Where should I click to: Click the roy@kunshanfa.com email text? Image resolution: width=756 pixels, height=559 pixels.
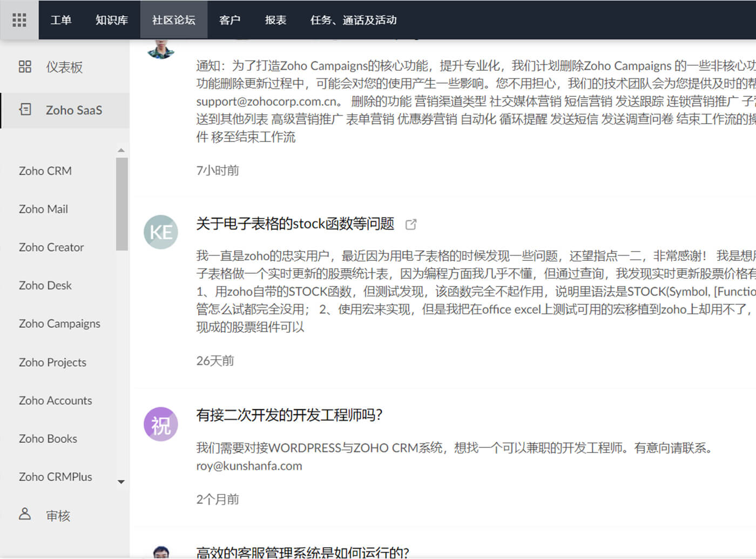coord(249,466)
